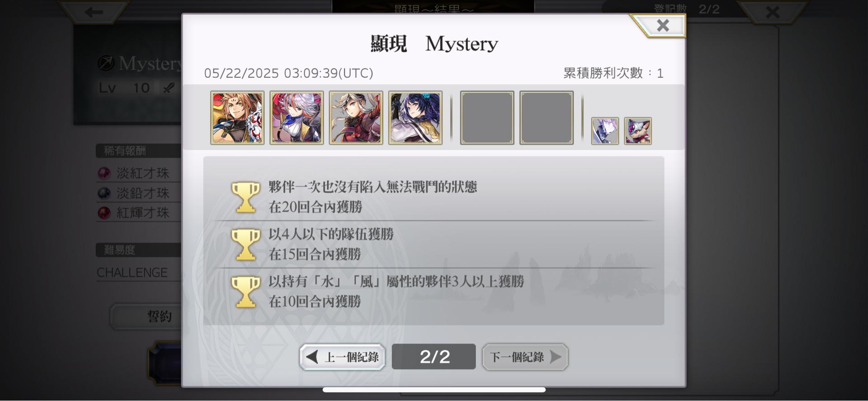This screenshot has width=868, height=401.
Task: Tap the first party member portrait with orange hair
Action: 237,118
